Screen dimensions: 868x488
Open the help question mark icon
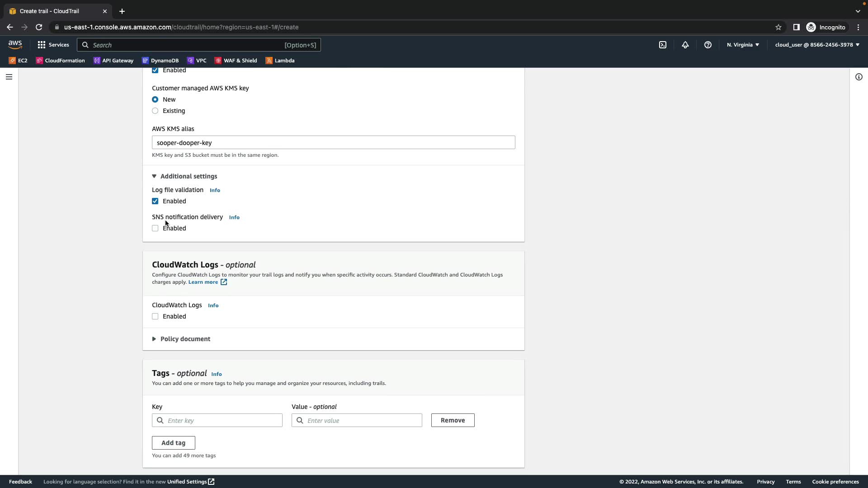[708, 45]
